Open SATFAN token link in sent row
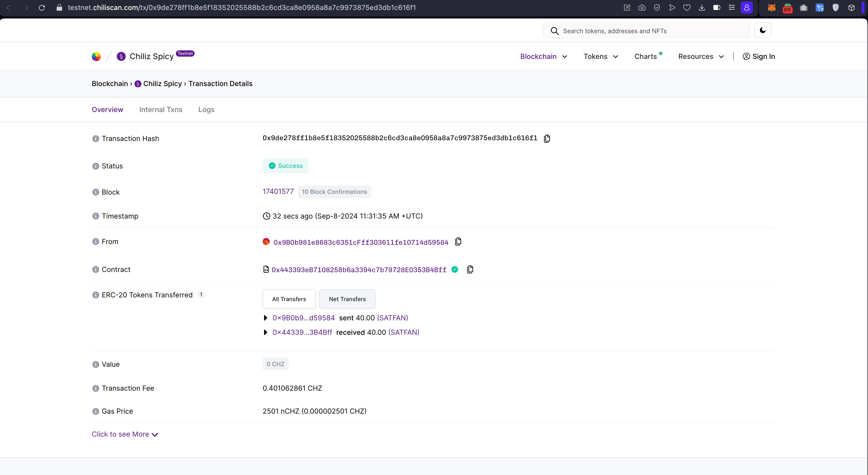Viewport: 868px width, 475px height. coord(393,318)
